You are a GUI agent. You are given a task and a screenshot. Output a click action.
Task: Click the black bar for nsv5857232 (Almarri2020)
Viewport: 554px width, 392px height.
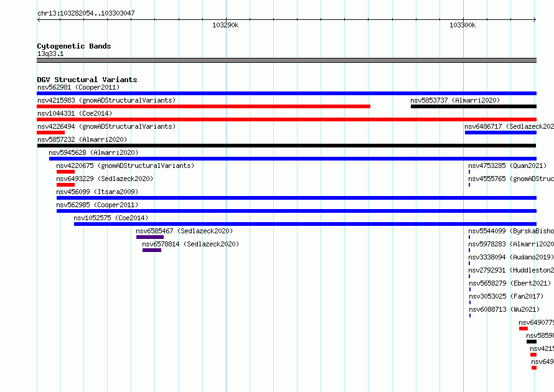pos(286,146)
